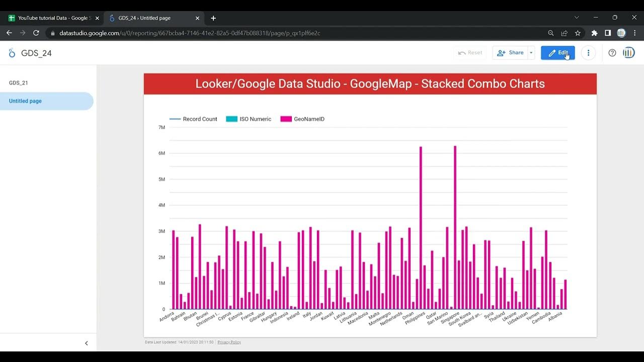Click the South Korea x-axis label

coord(459,319)
